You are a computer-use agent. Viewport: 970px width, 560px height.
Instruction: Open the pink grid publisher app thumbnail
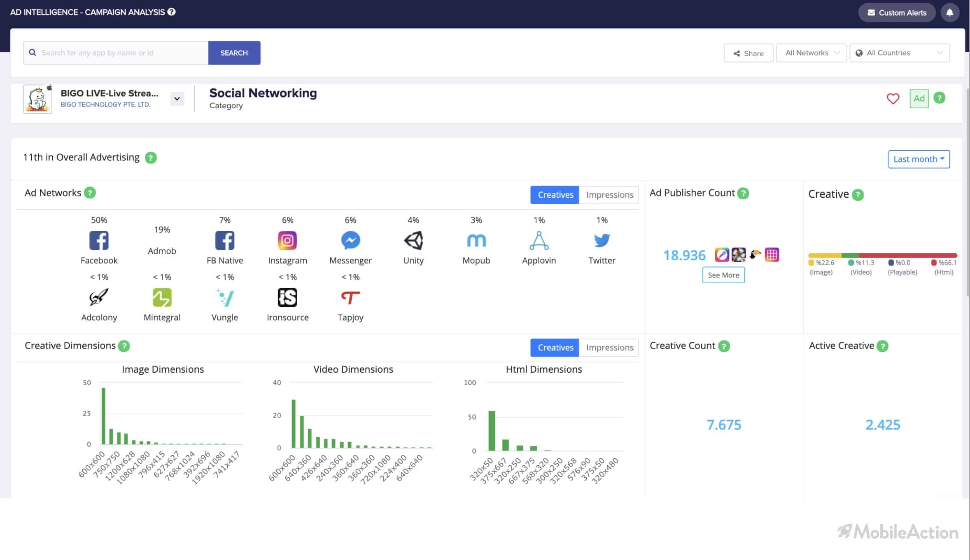[x=772, y=255]
